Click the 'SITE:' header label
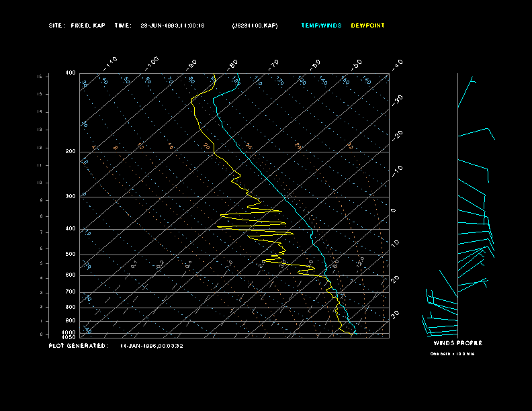This screenshot has height=411, width=532. (x=56, y=26)
